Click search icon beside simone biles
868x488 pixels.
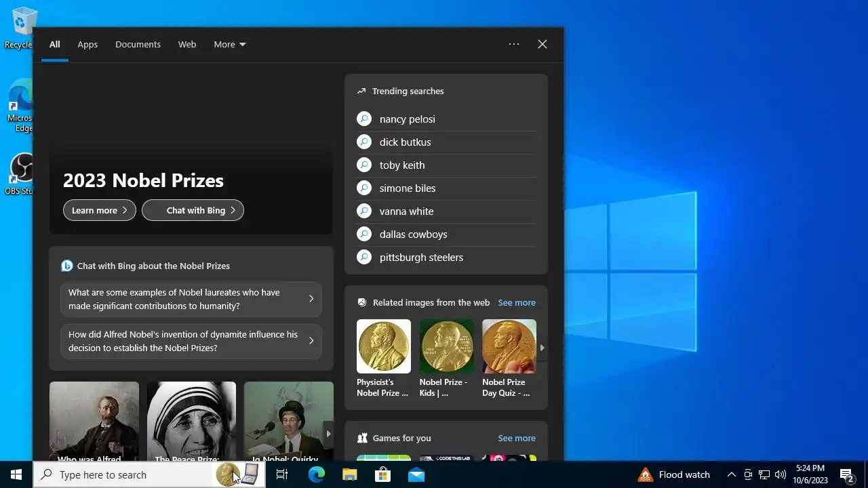364,188
